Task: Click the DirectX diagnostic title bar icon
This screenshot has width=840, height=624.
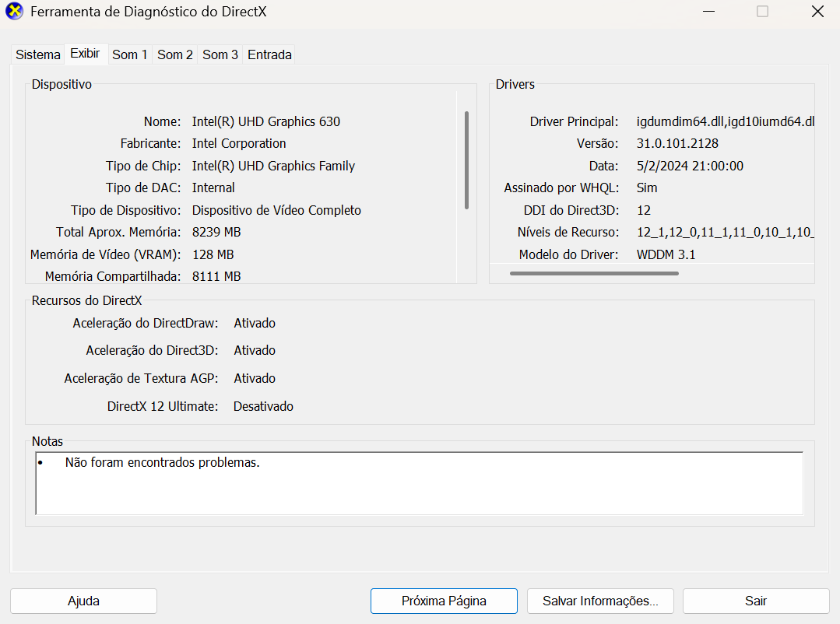Action: pyautogui.click(x=15, y=11)
